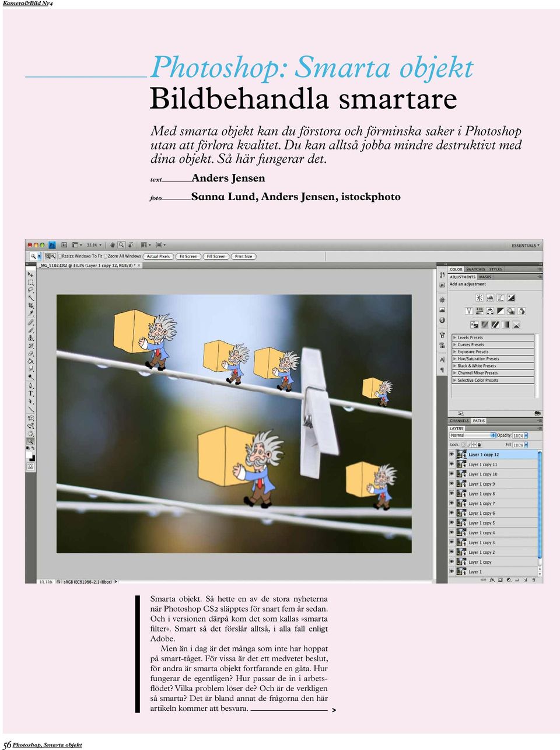Click the Rotate View tool in application bar
This screenshot has height=750, width=560.
click(x=131, y=245)
